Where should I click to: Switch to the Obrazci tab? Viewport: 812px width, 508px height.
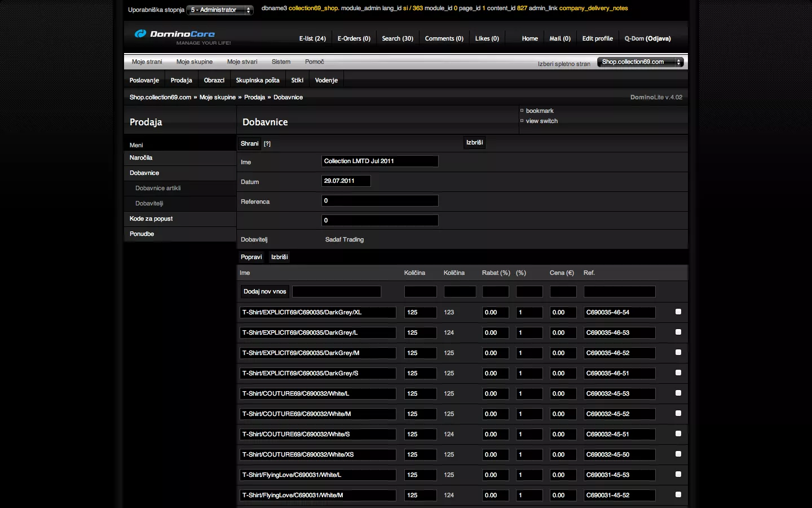click(x=214, y=80)
